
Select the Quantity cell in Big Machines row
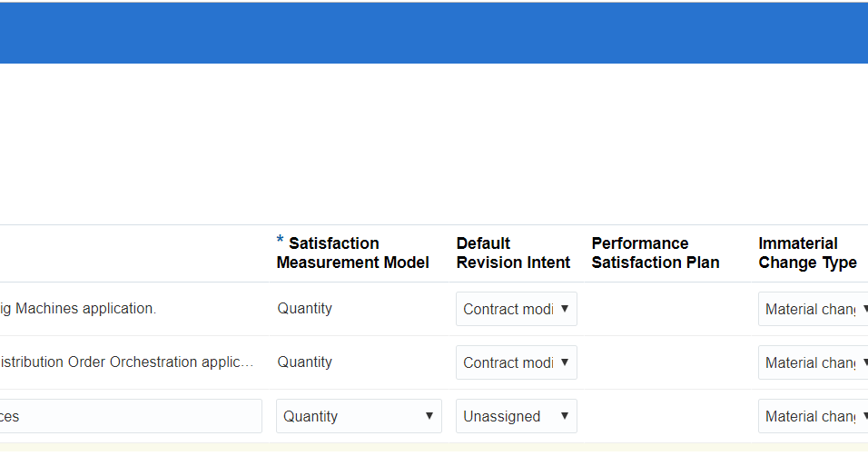pyautogui.click(x=305, y=309)
